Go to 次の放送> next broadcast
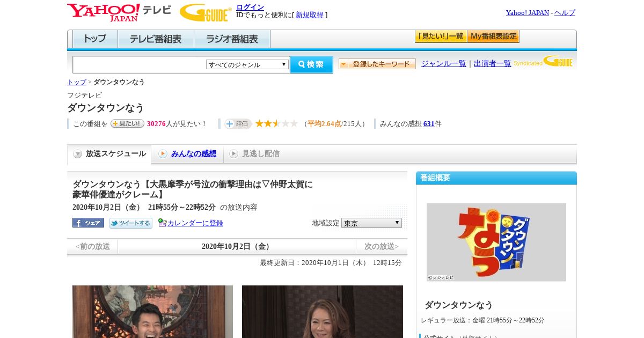The height and width of the screenshot is (338, 644). 382,247
